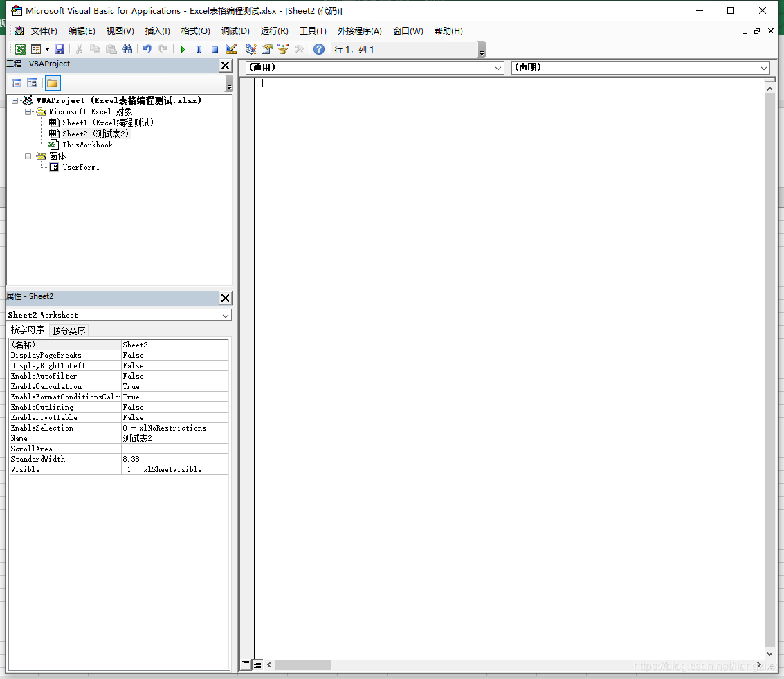This screenshot has height=679, width=784.
Task: Open the 调试(D) menu
Action: click(x=235, y=31)
